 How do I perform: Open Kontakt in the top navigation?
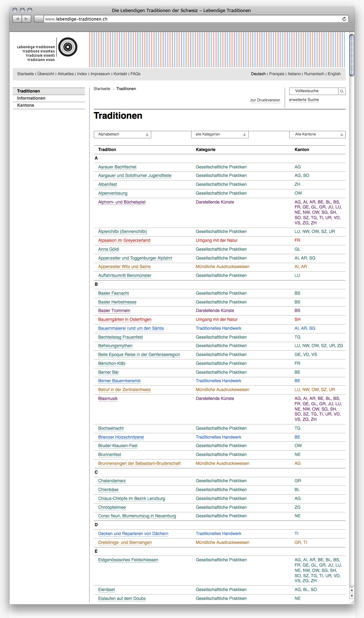120,74
